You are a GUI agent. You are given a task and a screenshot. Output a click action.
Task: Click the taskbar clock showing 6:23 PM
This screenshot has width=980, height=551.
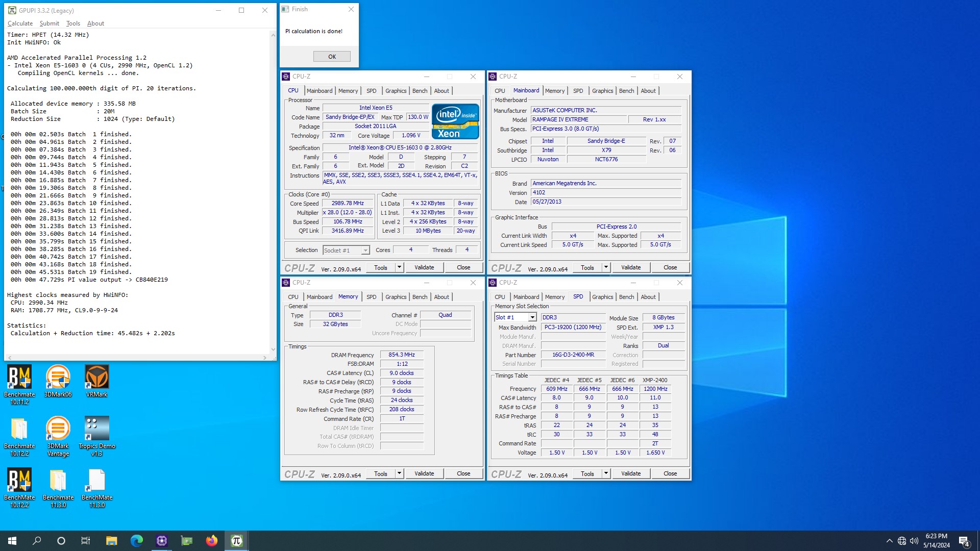pos(936,541)
